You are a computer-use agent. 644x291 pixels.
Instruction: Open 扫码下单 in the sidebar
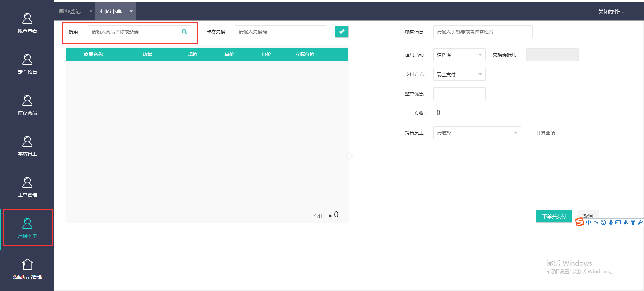coord(27,228)
